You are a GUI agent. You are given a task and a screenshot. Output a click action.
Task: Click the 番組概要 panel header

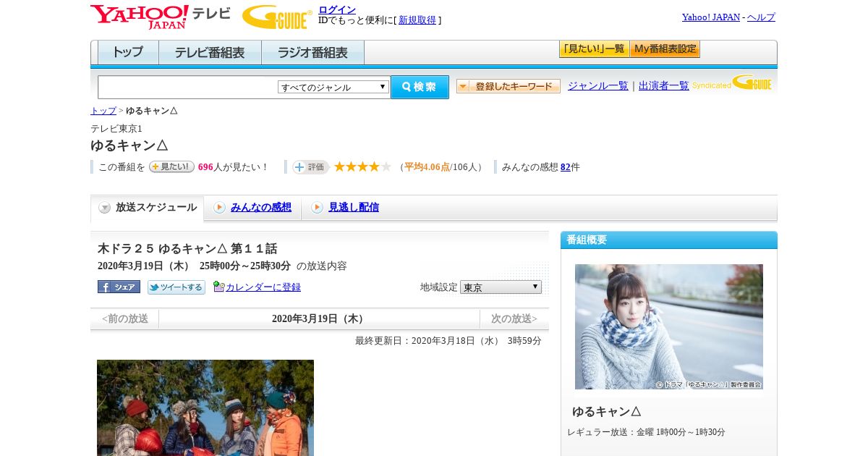[x=669, y=240]
